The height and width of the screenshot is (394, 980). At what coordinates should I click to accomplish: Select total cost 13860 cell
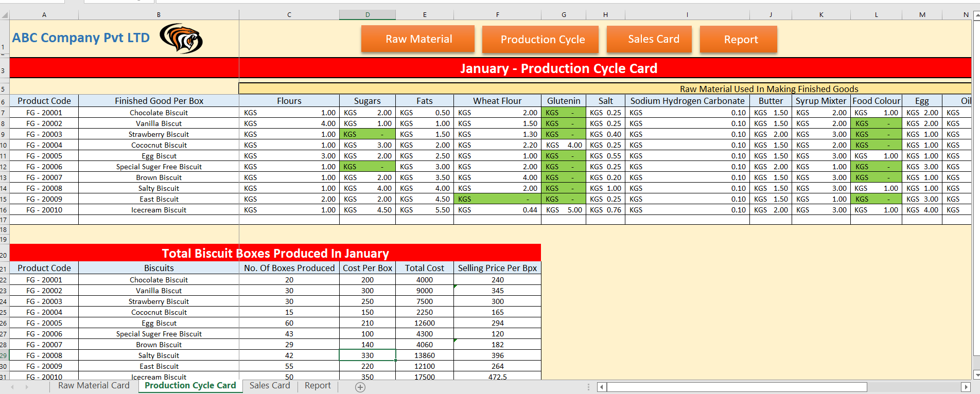point(425,355)
